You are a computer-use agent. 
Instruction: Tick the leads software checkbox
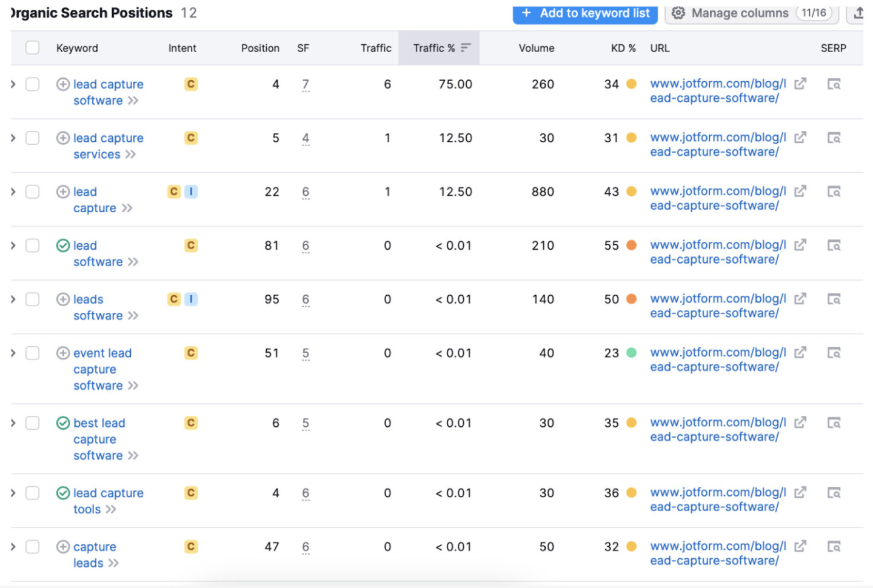point(33,299)
